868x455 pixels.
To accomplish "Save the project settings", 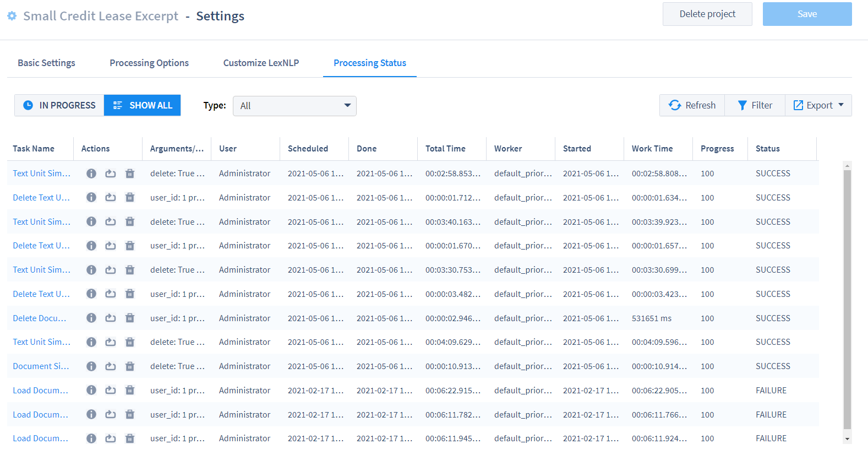I will tap(807, 14).
